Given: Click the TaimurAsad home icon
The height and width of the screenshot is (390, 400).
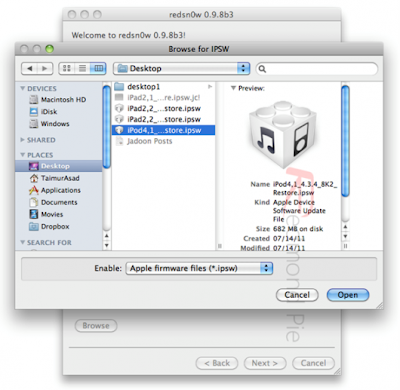Looking at the screenshot, I should coord(34,178).
